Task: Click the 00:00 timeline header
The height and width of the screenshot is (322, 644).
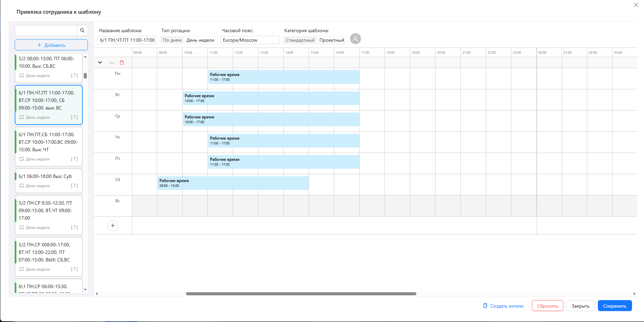Action: 542,53
